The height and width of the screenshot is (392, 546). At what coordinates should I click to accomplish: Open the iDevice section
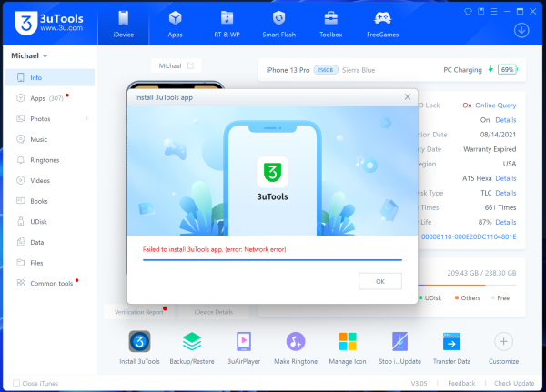123,25
